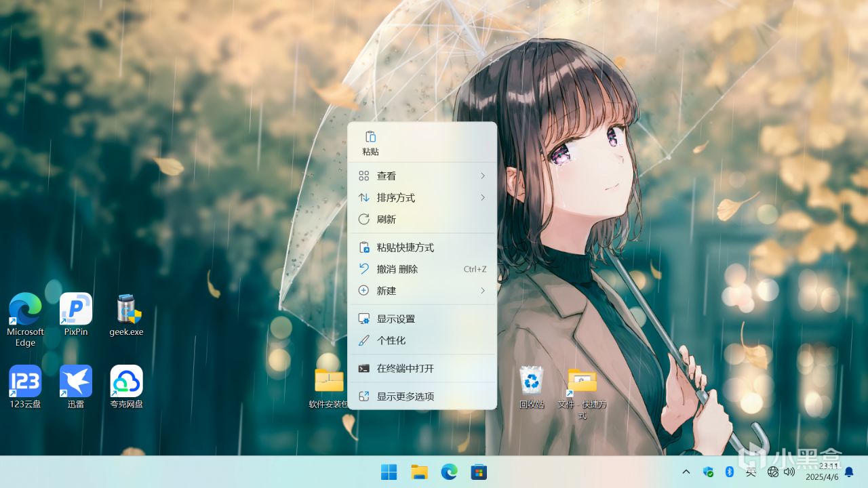Click the volume speaker tray icon

789,472
